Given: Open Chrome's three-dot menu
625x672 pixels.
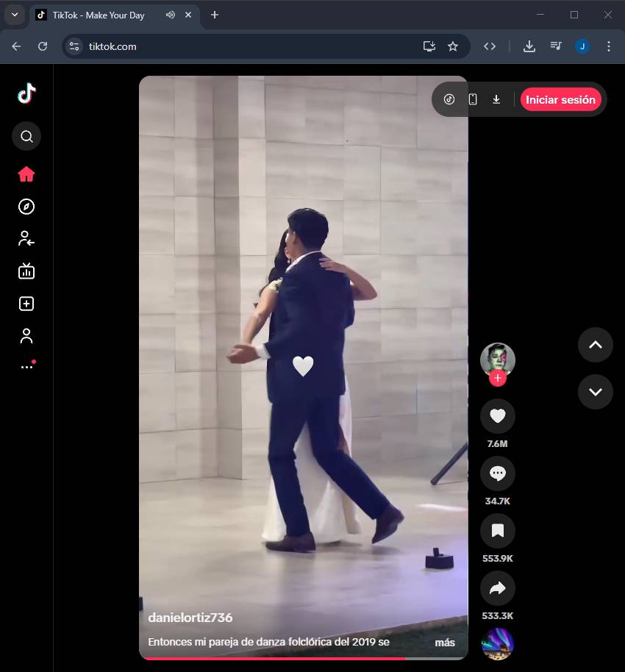Looking at the screenshot, I should 608,46.
